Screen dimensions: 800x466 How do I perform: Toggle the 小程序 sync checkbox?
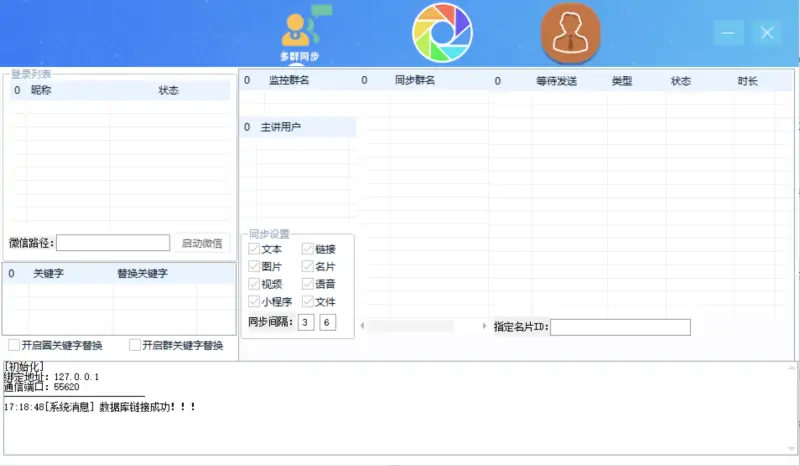[254, 302]
